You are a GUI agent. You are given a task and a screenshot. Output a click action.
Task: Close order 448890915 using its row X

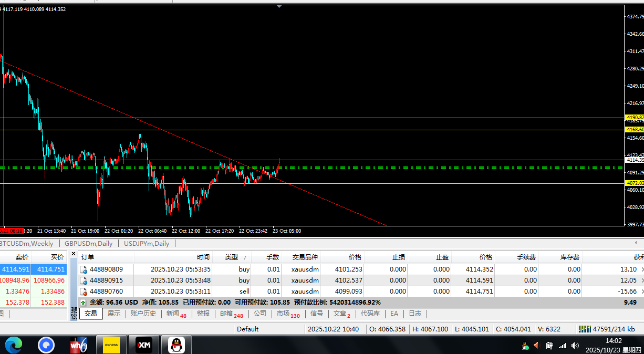pos(642,280)
